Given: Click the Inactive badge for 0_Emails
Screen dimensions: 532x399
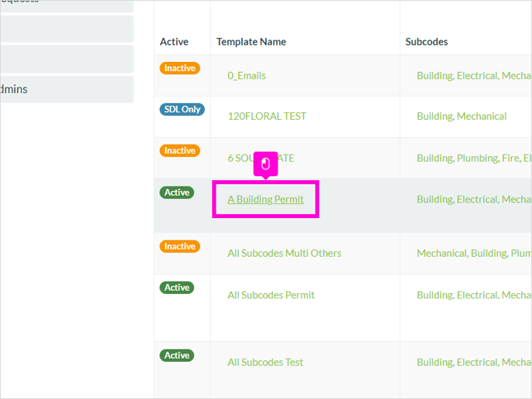Looking at the screenshot, I should (180, 68).
